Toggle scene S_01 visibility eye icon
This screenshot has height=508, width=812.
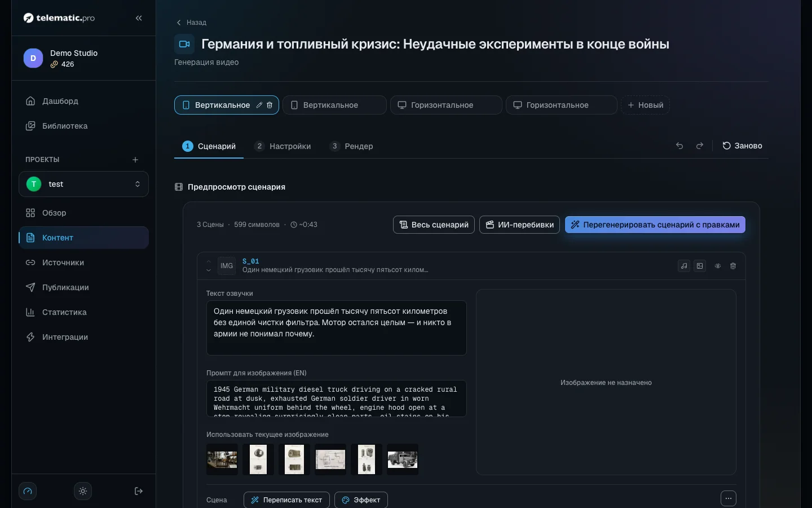click(x=718, y=266)
